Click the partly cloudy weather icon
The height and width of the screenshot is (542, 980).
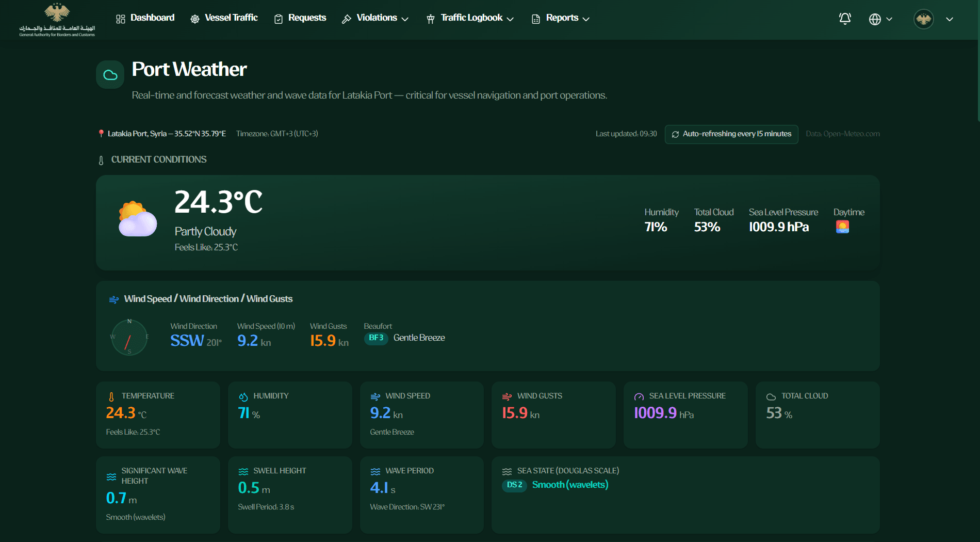(137, 219)
